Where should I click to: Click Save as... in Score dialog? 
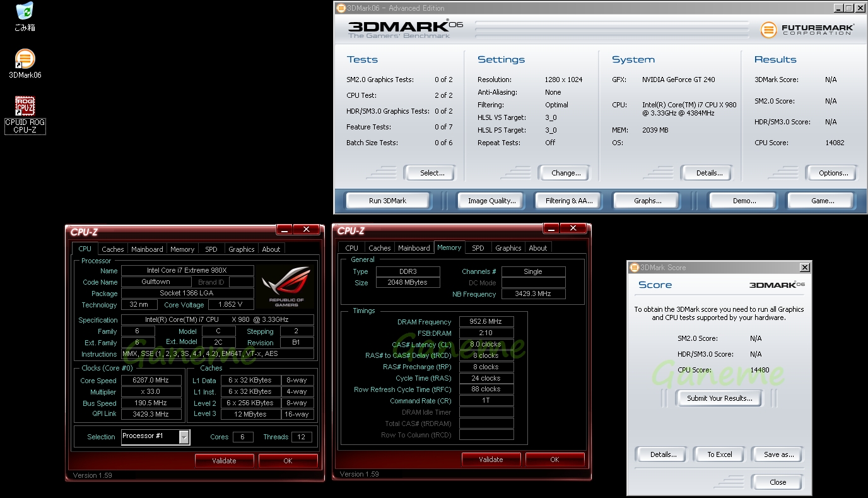pos(779,454)
